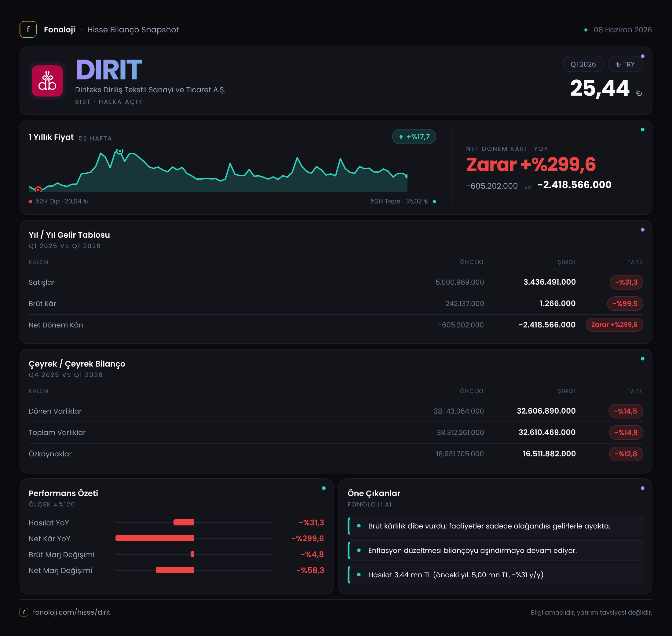This screenshot has width=672, height=636.
Task: Select the first Öne Çıkanlar highlight item
Action: (495, 526)
